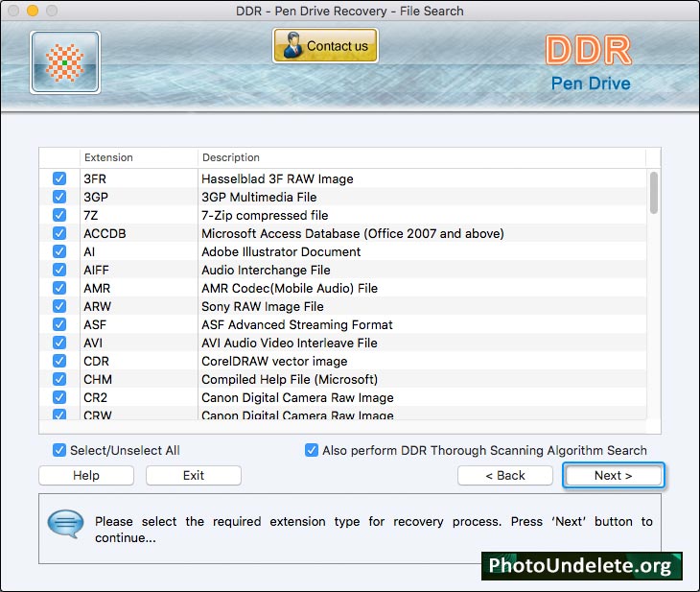Uncheck the AMR Codec checkbox

click(59, 288)
